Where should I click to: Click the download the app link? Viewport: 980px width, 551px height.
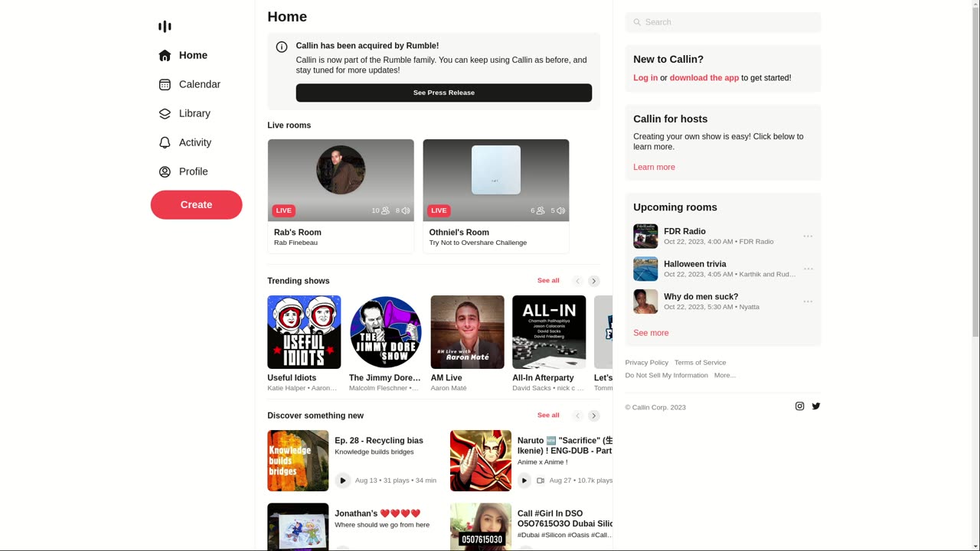coord(704,77)
